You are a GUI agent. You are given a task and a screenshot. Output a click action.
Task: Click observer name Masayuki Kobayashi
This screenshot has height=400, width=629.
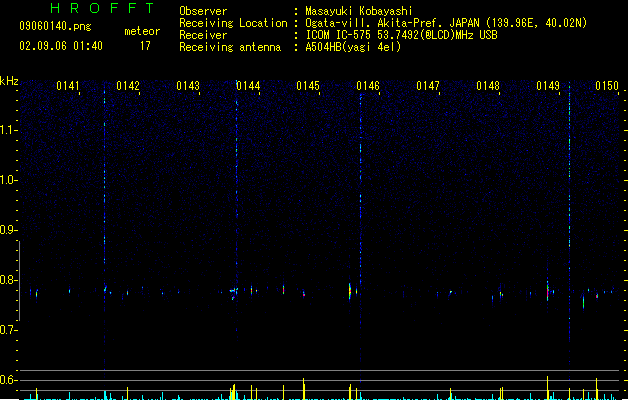pos(359,11)
